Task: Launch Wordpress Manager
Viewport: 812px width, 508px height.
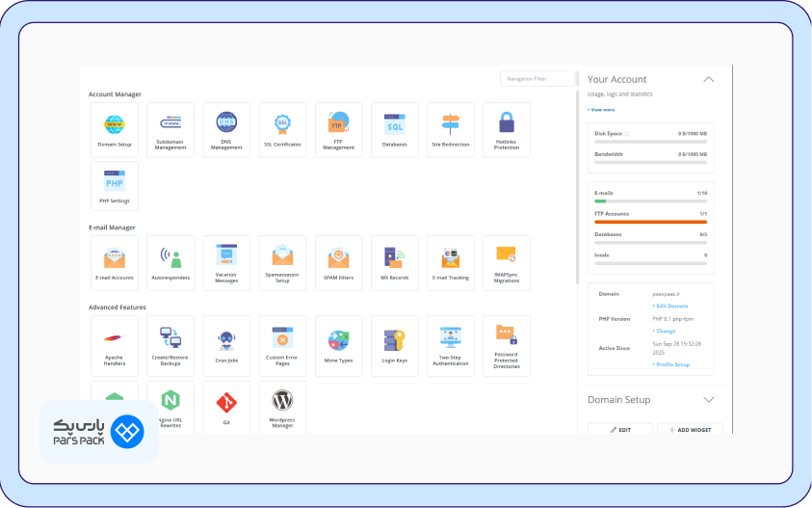Action: tap(282, 407)
